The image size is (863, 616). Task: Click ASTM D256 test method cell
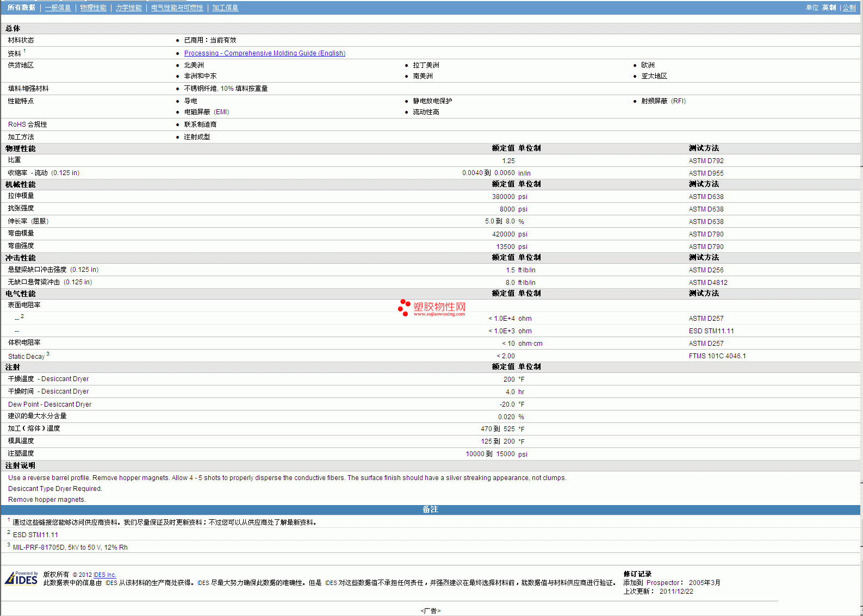point(706,270)
